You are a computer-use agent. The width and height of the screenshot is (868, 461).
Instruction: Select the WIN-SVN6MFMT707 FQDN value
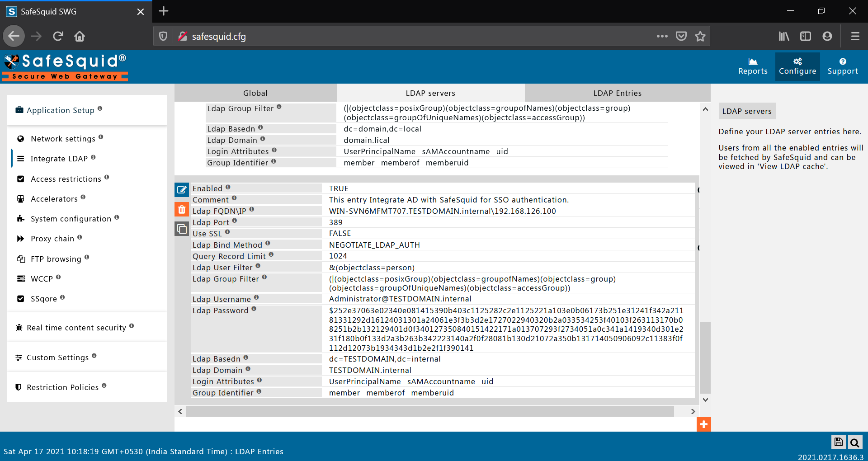[x=443, y=211]
